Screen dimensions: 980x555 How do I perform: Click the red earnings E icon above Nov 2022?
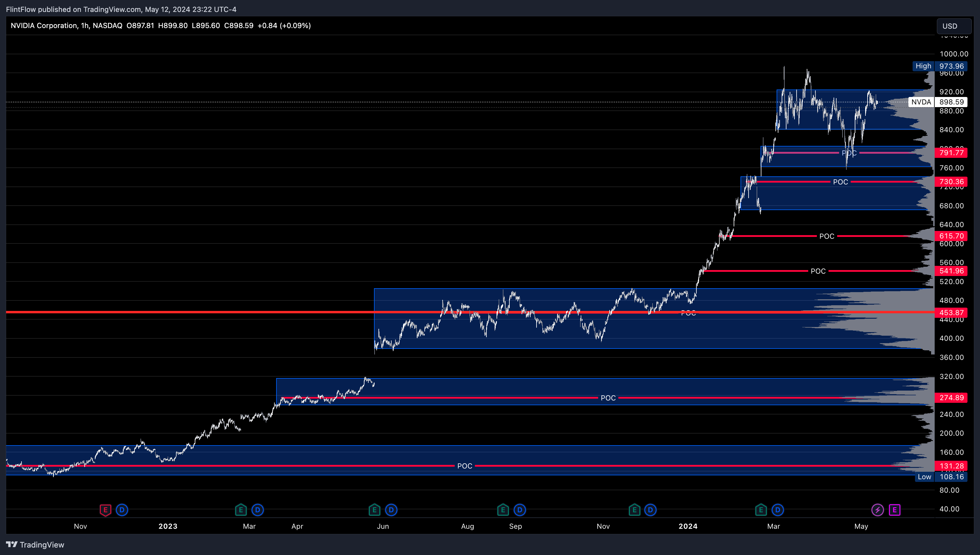pos(106,510)
